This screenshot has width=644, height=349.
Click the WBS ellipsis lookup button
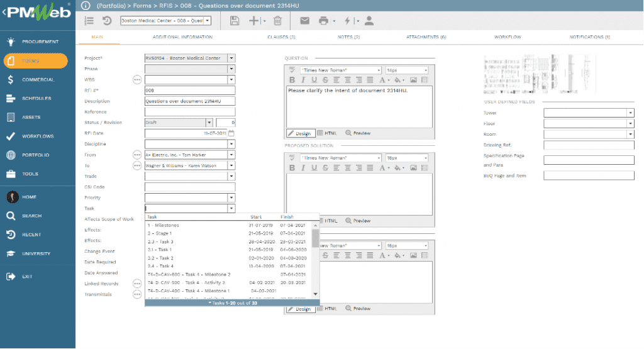click(136, 80)
